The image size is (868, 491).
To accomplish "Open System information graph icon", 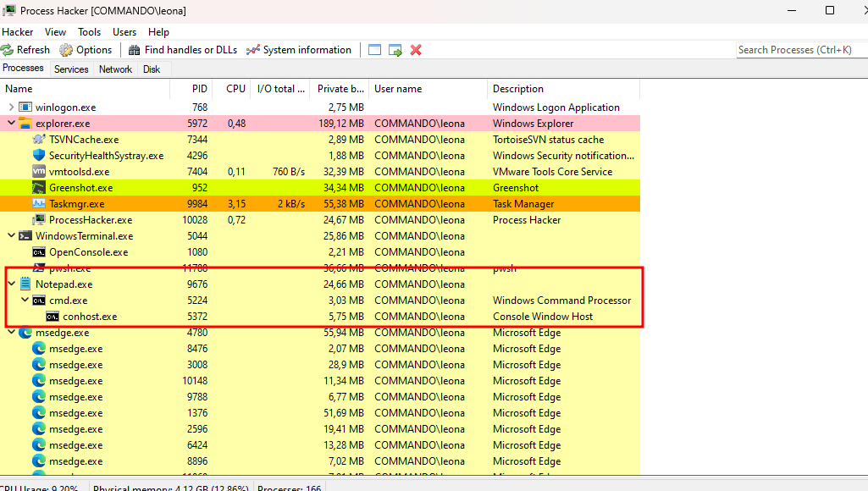I will click(x=252, y=50).
